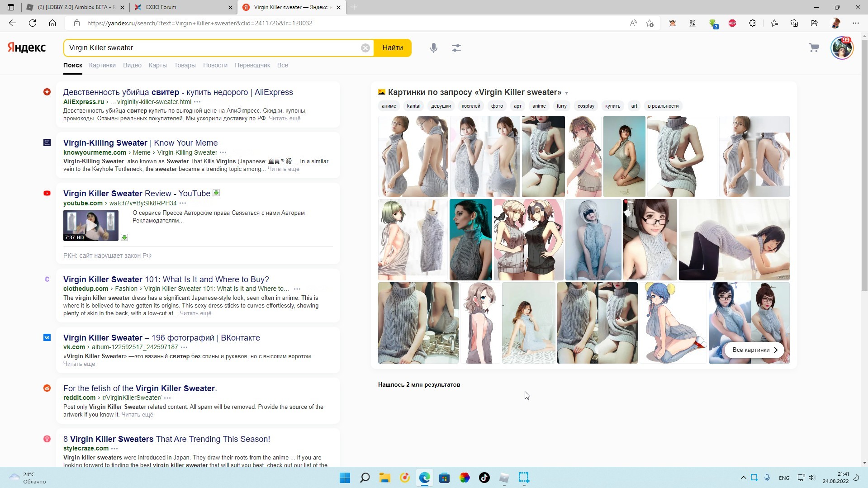
Task: Open the Virgin Killer Sweater Review YouTube link
Action: click(x=137, y=194)
